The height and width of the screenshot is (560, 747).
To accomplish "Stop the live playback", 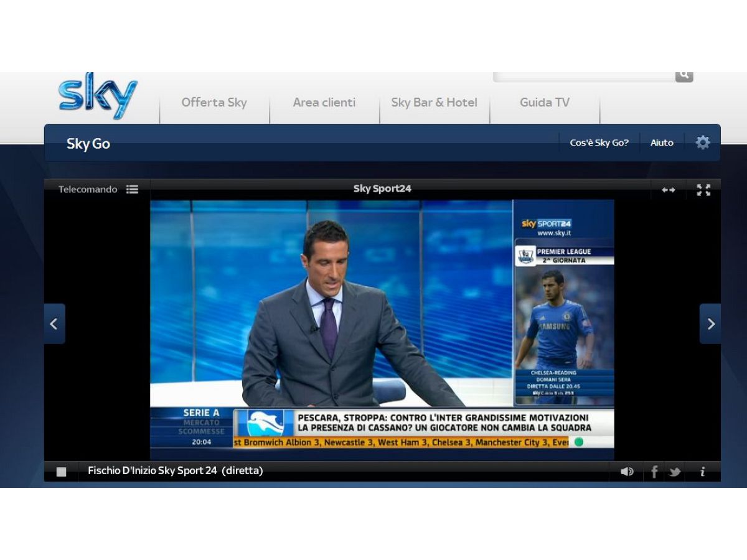I will pos(61,472).
